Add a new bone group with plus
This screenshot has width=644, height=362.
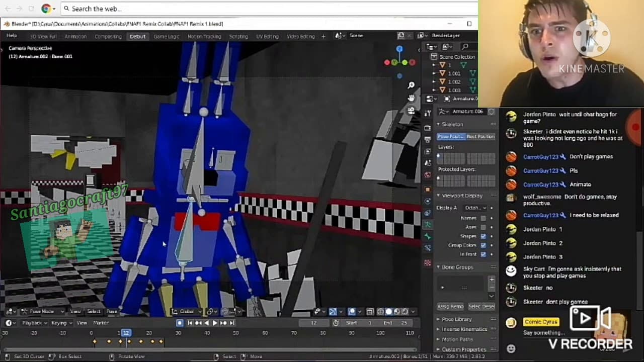pos(492,280)
